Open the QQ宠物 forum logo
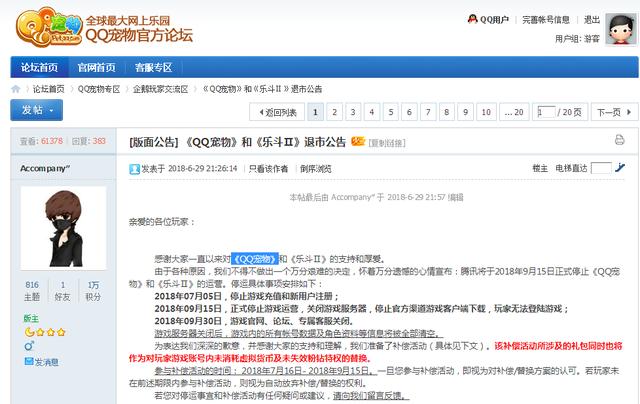 click(x=104, y=27)
